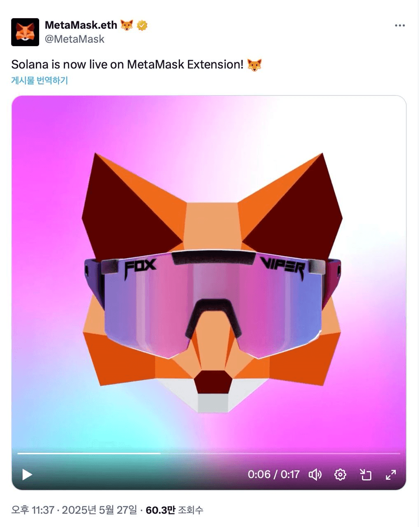Mute the video with the speaker icon
420x527 pixels.
(315, 475)
